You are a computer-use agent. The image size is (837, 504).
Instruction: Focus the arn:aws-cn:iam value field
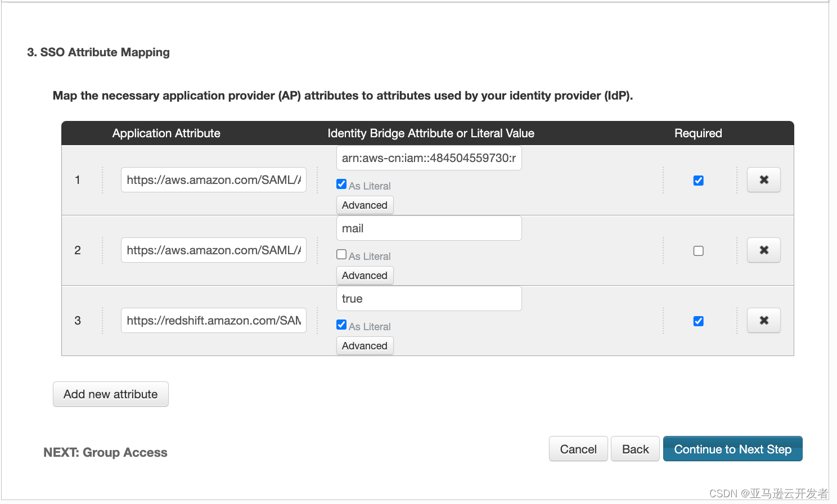point(429,158)
